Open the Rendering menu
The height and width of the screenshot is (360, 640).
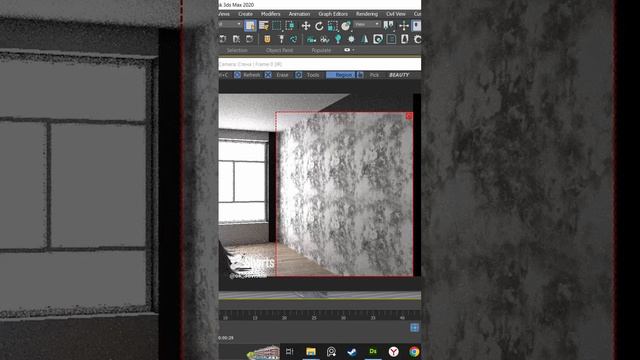click(x=367, y=14)
